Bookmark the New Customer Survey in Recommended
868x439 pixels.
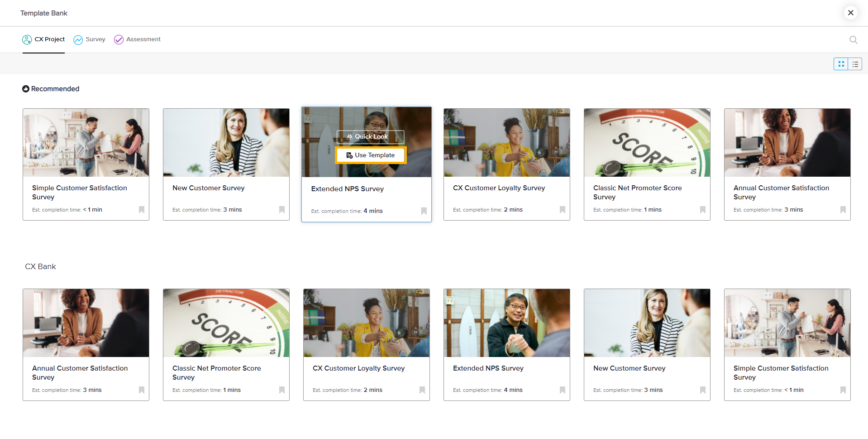282,210
